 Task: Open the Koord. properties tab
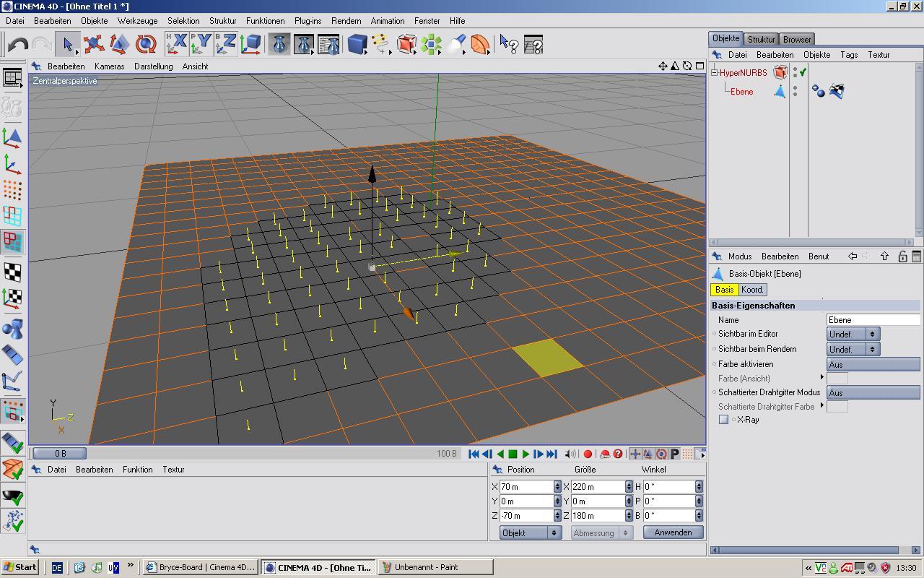[x=752, y=290]
